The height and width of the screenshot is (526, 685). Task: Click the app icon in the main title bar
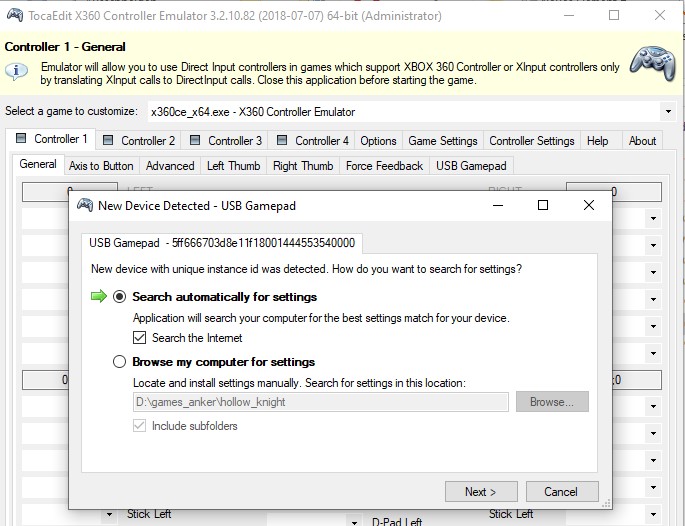13,15
